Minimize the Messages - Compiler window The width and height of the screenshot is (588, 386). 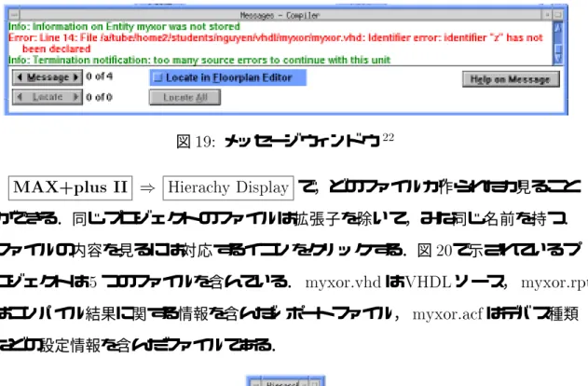(547, 15)
